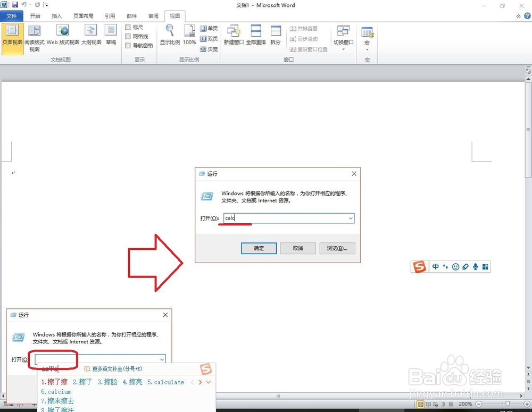The width and height of the screenshot is (532, 412).
Task: Click Cancel (取消) in Run dialog
Action: click(298, 248)
